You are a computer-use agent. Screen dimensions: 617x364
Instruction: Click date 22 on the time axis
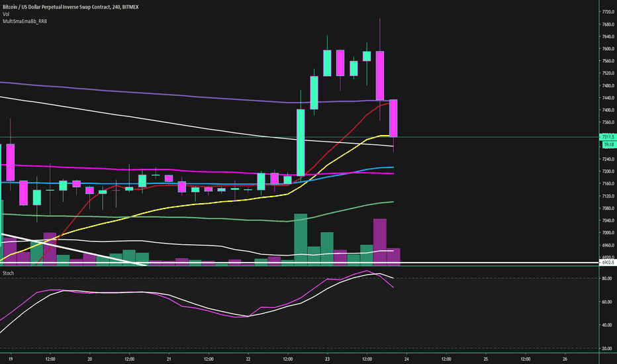(x=248, y=359)
